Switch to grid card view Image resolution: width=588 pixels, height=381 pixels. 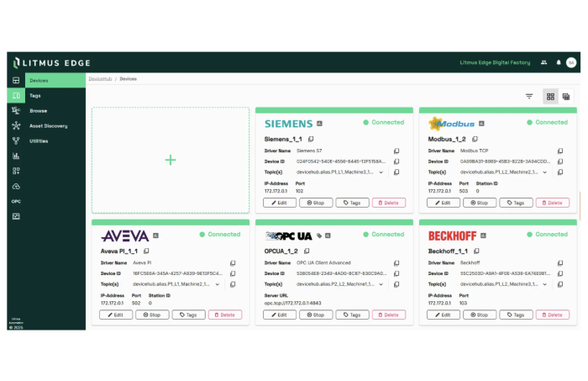pyautogui.click(x=550, y=97)
